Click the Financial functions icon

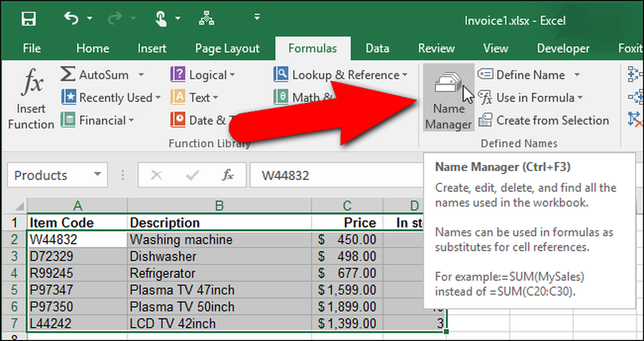pyautogui.click(x=68, y=120)
